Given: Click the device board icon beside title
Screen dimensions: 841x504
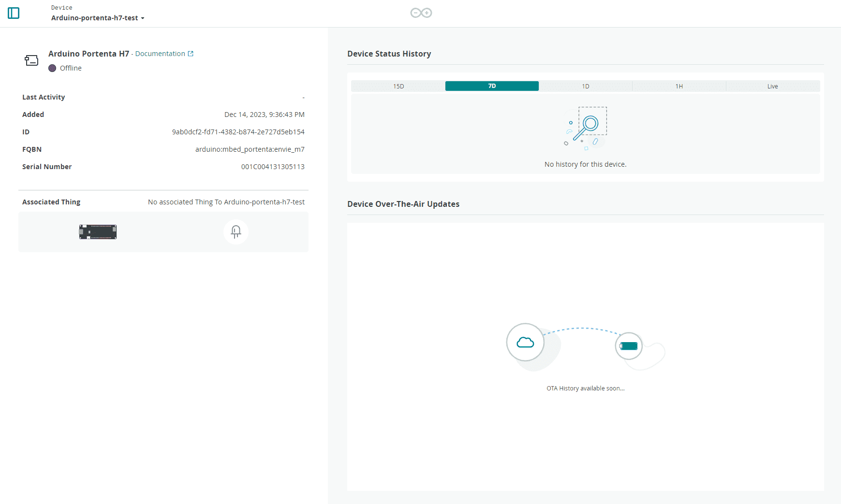Looking at the screenshot, I should 31,60.
